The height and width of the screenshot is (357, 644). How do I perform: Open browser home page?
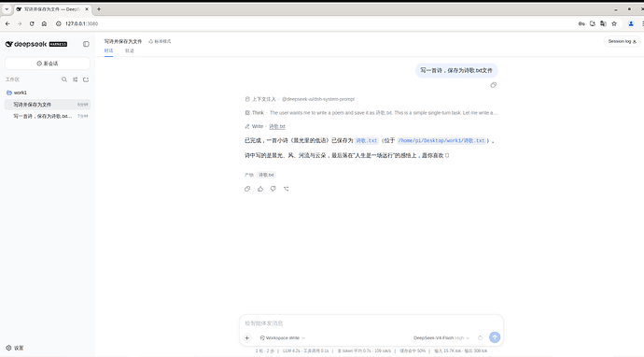tap(44, 24)
